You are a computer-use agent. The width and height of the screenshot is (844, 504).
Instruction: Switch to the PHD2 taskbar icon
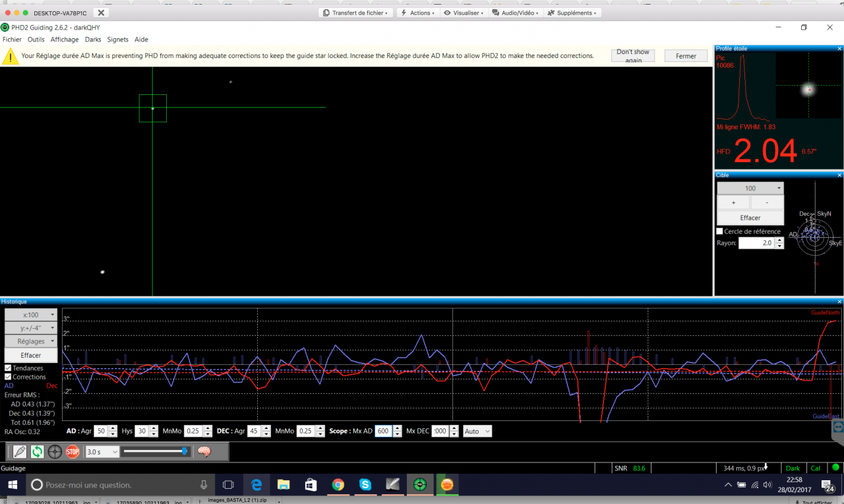pos(419,485)
